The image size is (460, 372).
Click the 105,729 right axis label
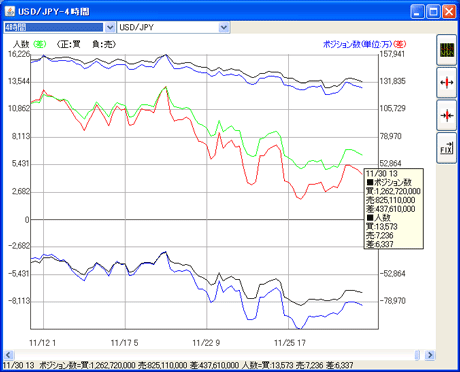(393, 109)
